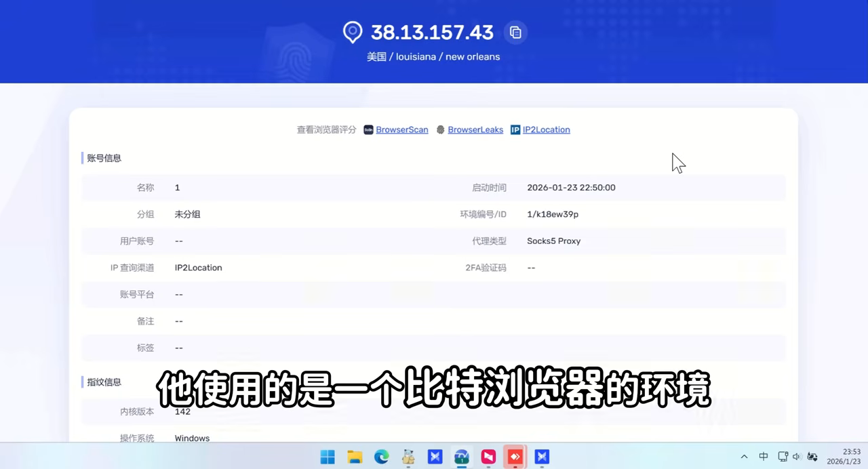Click the 标签 label
This screenshot has height=469, width=868.
pos(146,348)
